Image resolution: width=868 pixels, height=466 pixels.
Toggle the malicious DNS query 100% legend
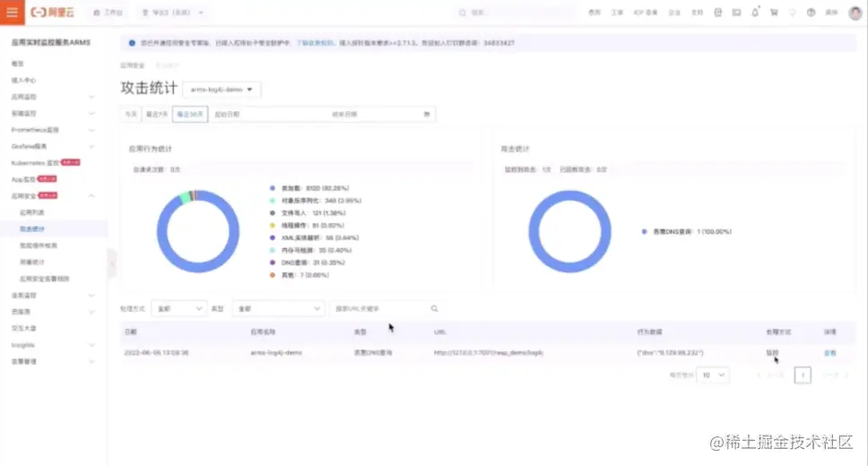pyautogui.click(x=687, y=231)
